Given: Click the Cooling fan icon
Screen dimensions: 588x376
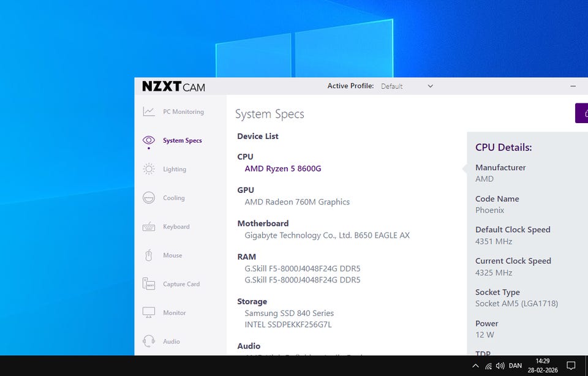Looking at the screenshot, I should pos(149,198).
